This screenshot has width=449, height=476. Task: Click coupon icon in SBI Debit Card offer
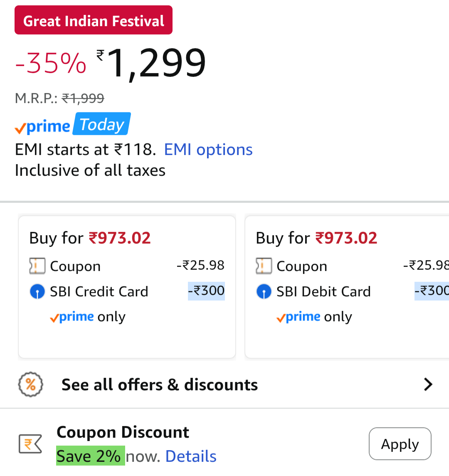264,266
